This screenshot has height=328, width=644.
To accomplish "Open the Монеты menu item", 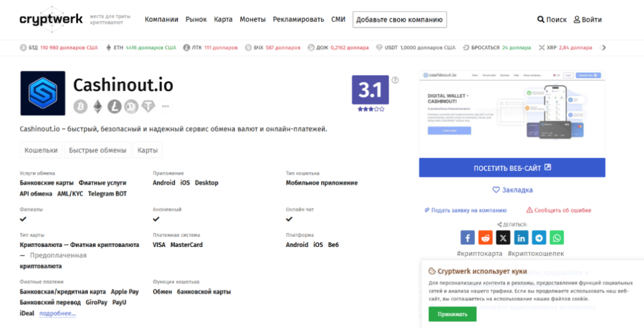I will (x=253, y=19).
